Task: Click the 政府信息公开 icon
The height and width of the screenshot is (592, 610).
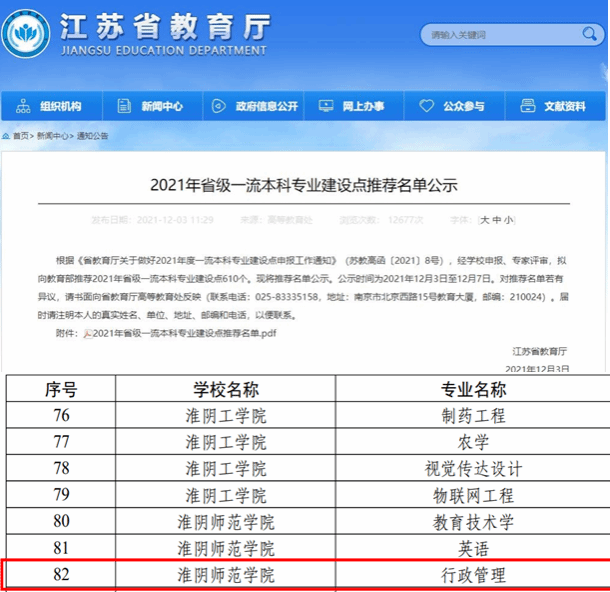Action: click(218, 106)
